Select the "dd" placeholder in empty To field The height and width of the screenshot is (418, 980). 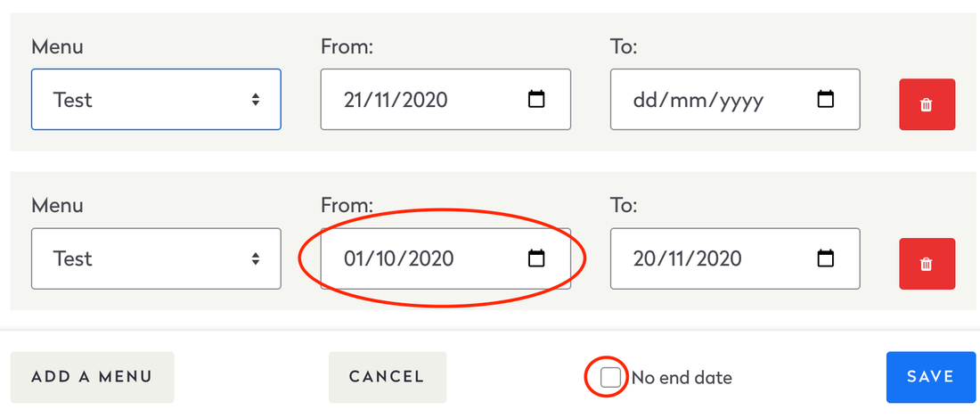[644, 100]
